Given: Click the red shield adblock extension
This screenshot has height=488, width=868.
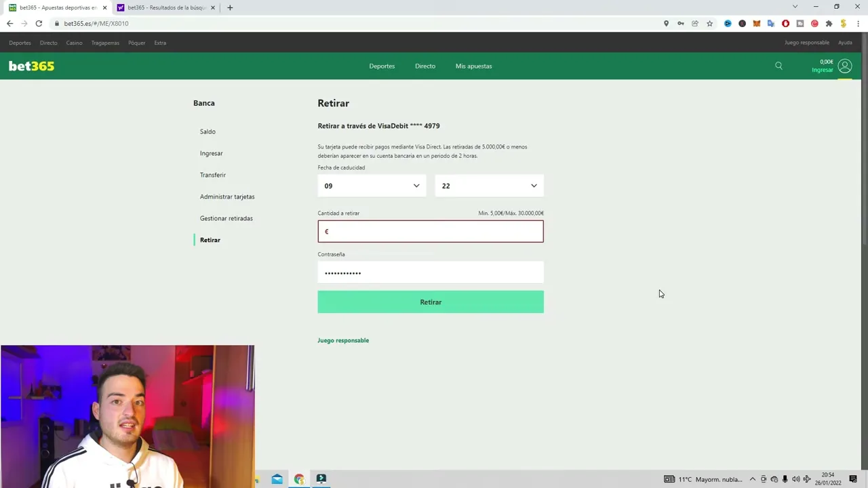Looking at the screenshot, I should click(786, 23).
